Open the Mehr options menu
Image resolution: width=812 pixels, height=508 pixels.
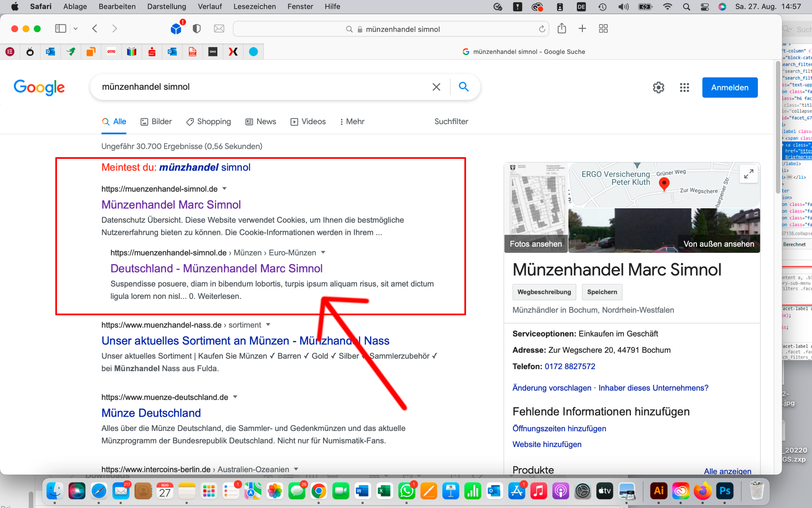point(352,121)
